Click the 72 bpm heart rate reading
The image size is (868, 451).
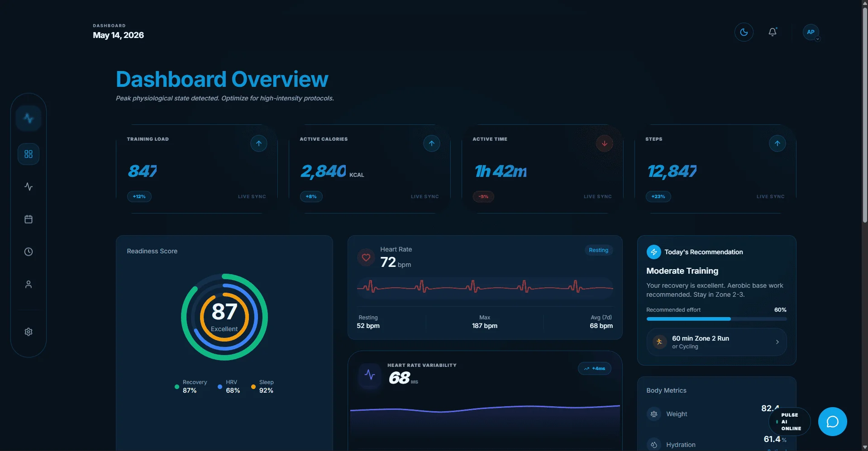pos(396,262)
